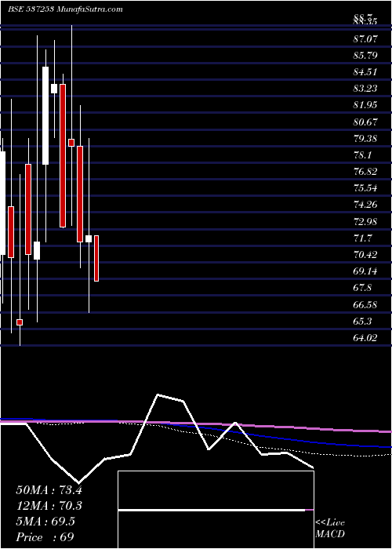Click the <<Live MACD label
392x549 pixels.
click(330, 529)
